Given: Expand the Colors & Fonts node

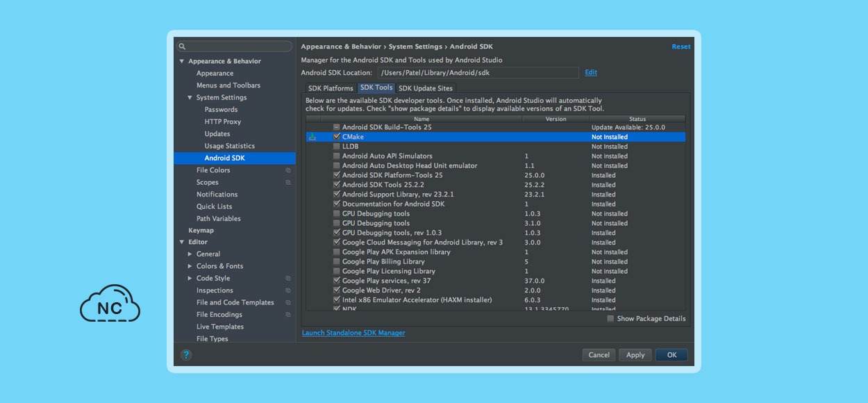Looking at the screenshot, I should 190,266.
